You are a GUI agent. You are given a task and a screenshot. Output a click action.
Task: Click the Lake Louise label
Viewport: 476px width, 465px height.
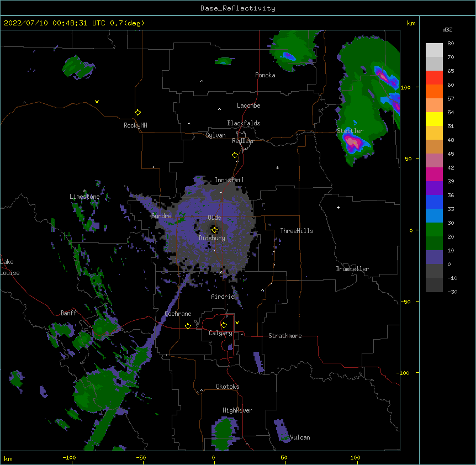pos(10,267)
